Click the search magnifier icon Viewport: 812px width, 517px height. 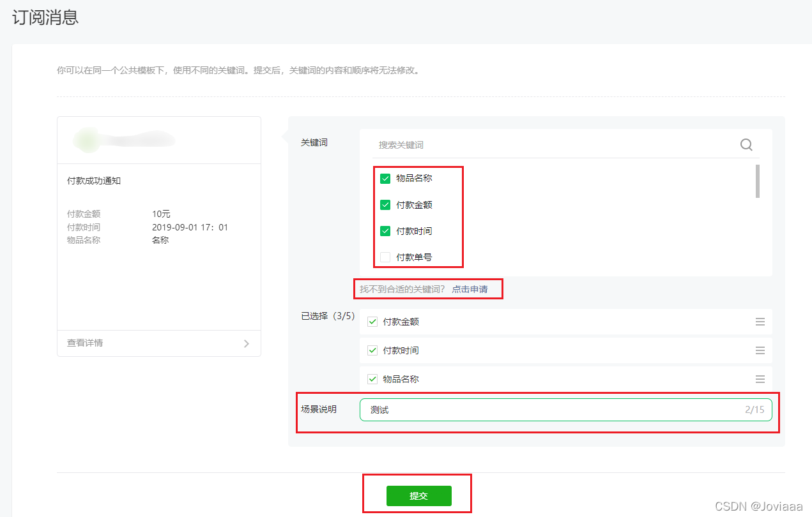pos(746,144)
